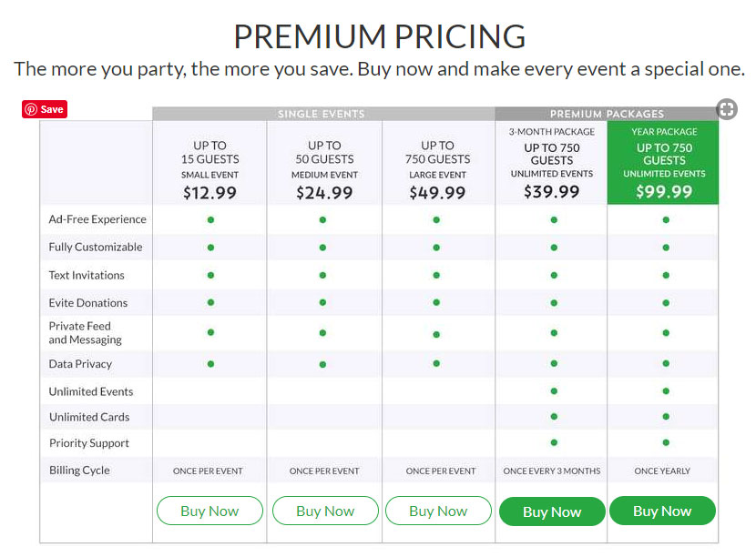Click the green Year Package price cell
756x557 pixels.
coord(664,164)
